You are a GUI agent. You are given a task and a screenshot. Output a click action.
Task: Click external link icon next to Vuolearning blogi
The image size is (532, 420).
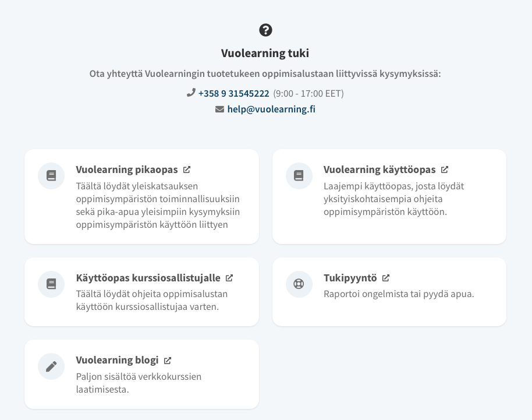coord(168,361)
